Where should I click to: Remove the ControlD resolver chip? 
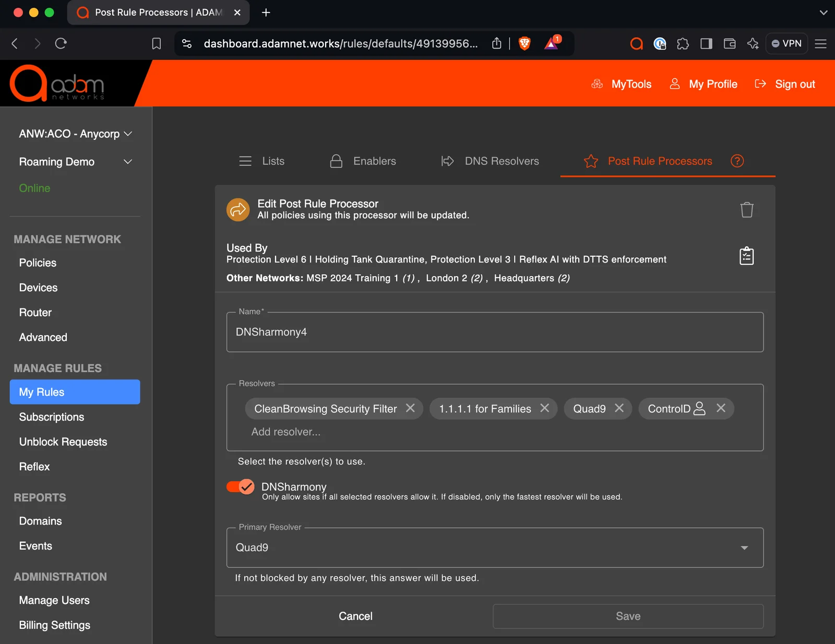[x=721, y=408]
